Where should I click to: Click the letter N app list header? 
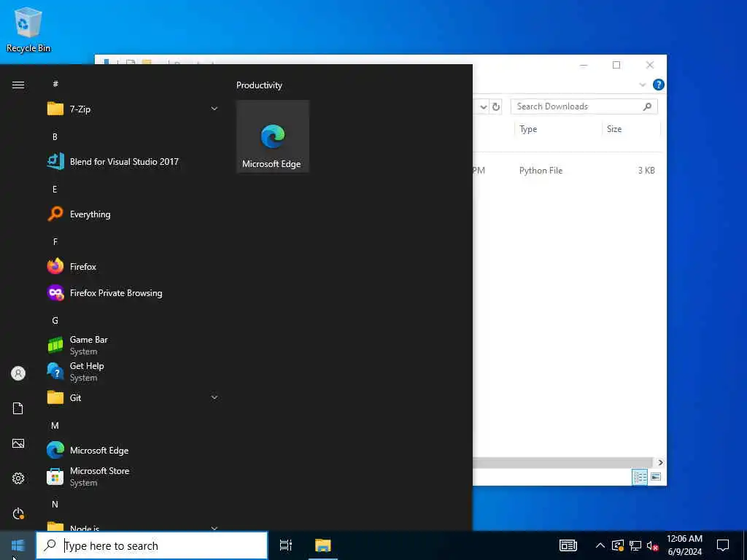click(x=55, y=505)
